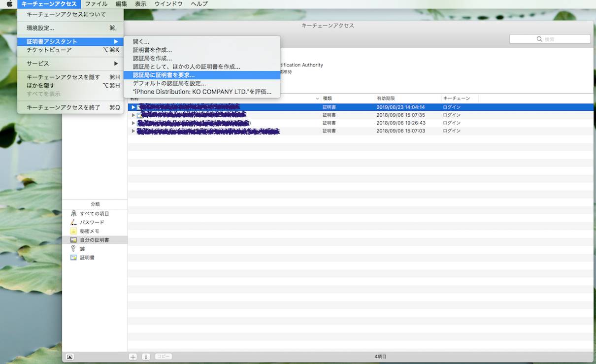Sort by 種類 column header
This screenshot has width=596, height=364.
pyautogui.click(x=348, y=99)
